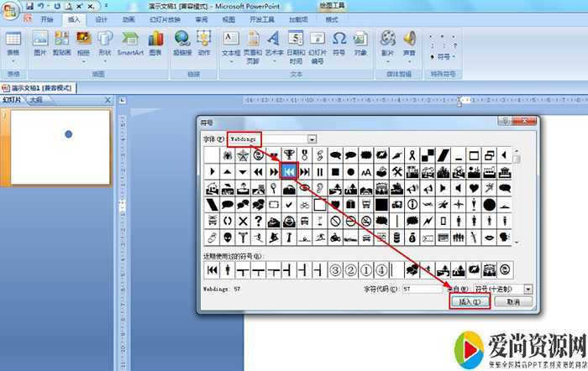Click the 插入 (Insert) button in dialog
588x371 pixels.
pyautogui.click(x=469, y=301)
